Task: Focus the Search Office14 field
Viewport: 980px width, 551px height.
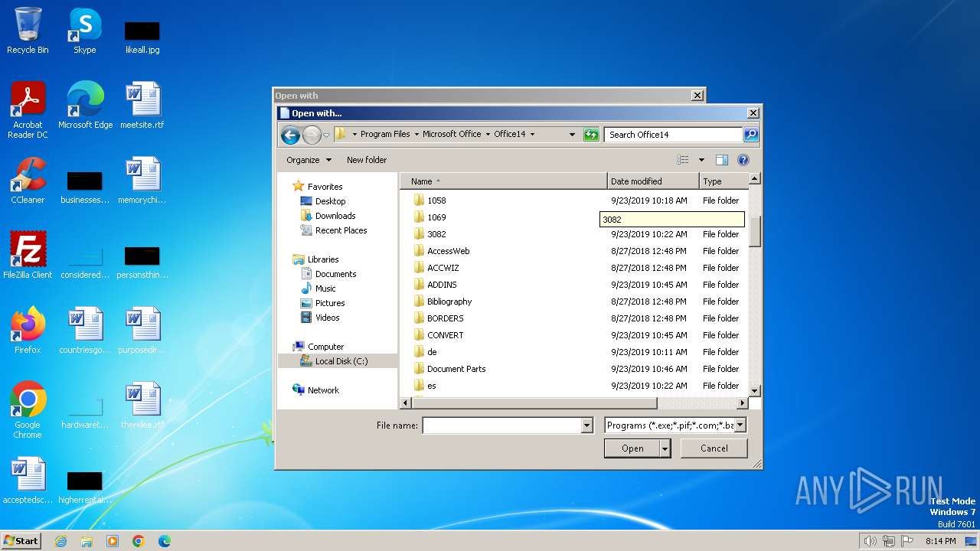Action: (673, 135)
